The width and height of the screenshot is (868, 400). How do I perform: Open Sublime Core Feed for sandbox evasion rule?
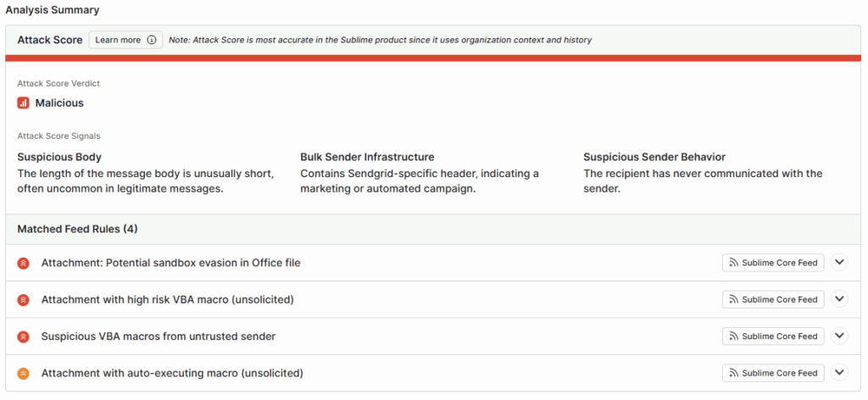tap(773, 263)
